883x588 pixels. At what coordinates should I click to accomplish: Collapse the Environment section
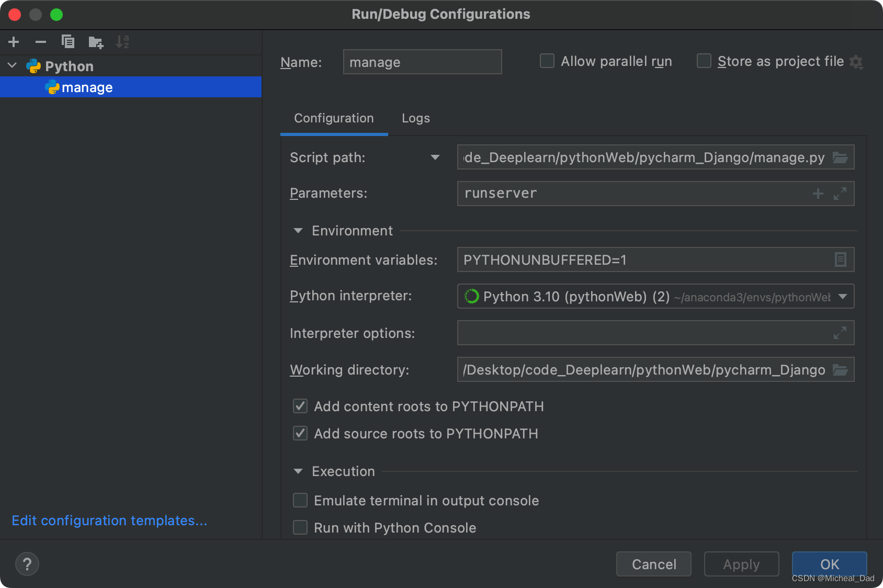(298, 231)
